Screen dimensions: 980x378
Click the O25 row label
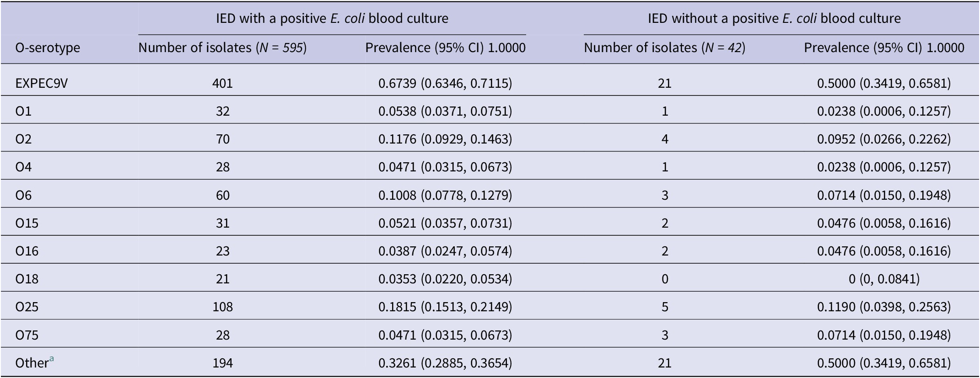pos(27,307)
